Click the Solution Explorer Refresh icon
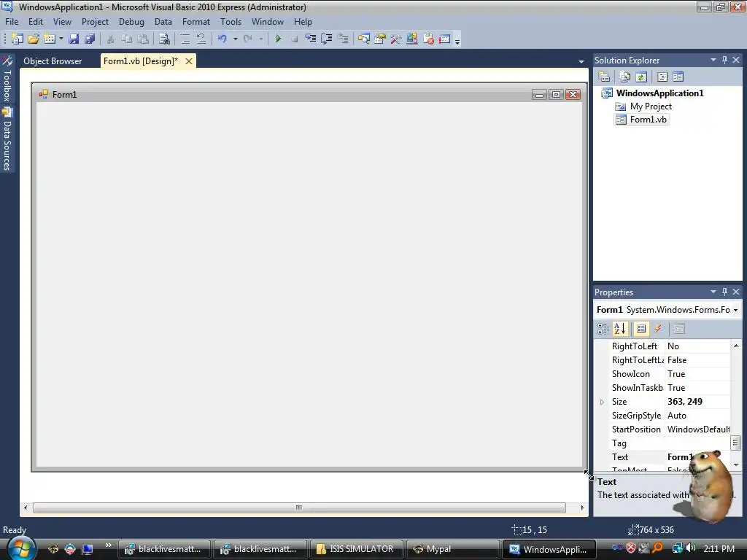Screen dimensions: 747x560 tap(641, 77)
